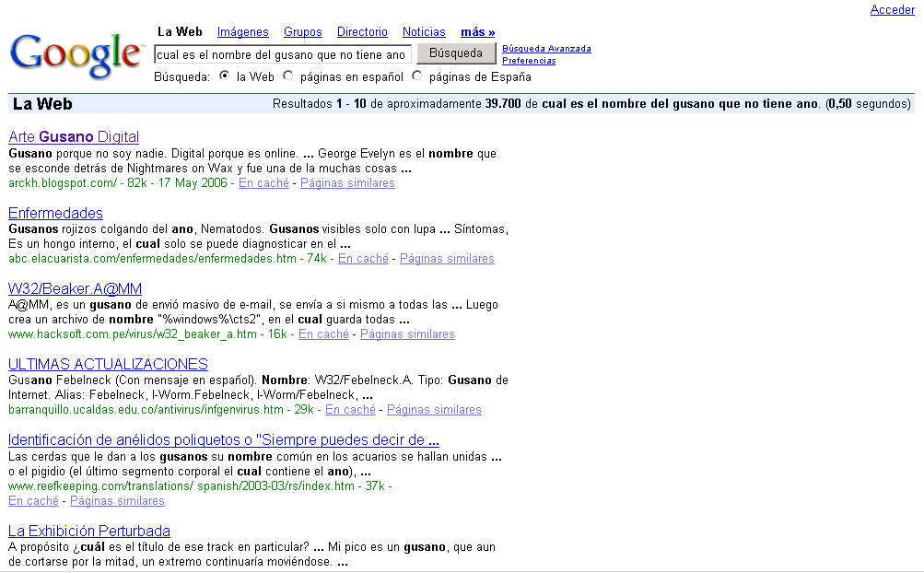Open 'Páginas similares' for arckh.blogspot.com result
Screen dimensions: 924x573
click(347, 182)
